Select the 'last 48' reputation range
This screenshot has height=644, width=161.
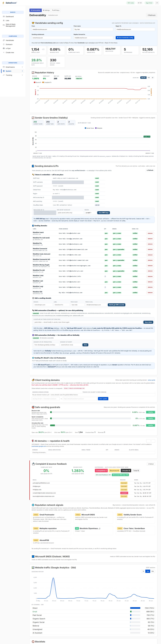pyautogui.click(x=143, y=77)
